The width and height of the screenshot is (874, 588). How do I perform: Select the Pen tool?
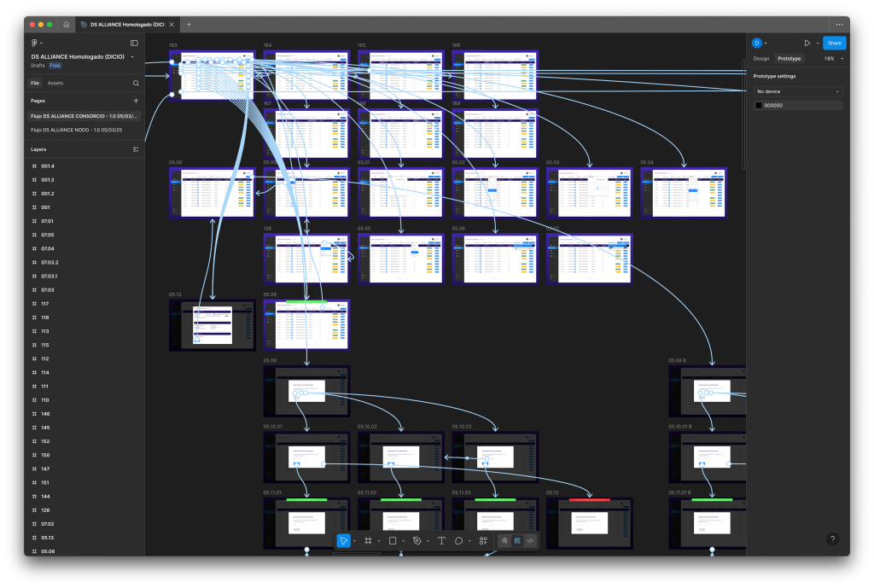coord(417,540)
